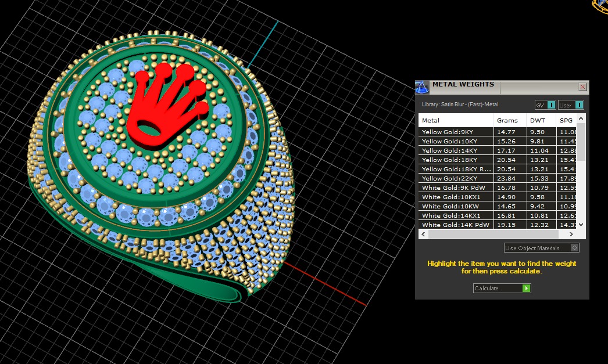Click the 16.78 grams cell
Viewport: 608px width, 364px height.
click(x=510, y=188)
